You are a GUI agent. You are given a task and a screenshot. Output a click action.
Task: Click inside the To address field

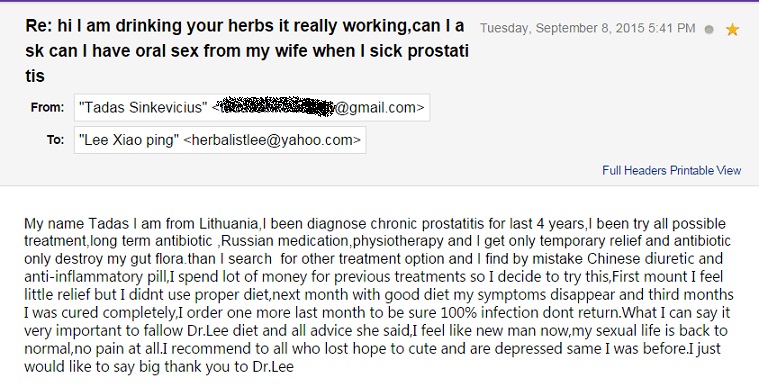[220, 140]
